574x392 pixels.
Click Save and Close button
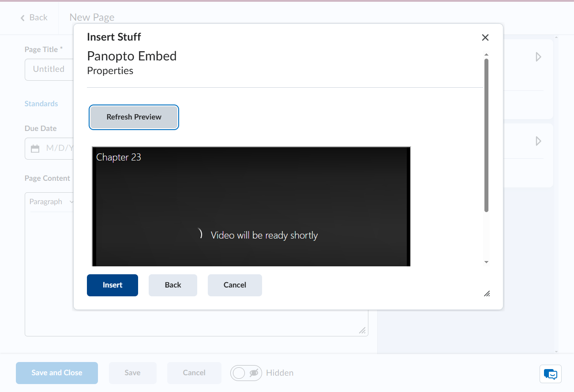[57, 373]
